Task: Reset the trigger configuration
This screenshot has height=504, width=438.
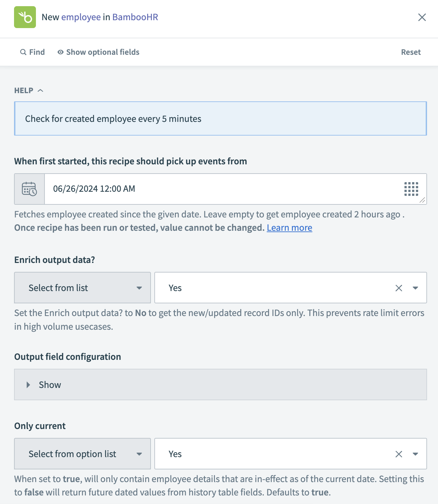Action: pyautogui.click(x=411, y=52)
